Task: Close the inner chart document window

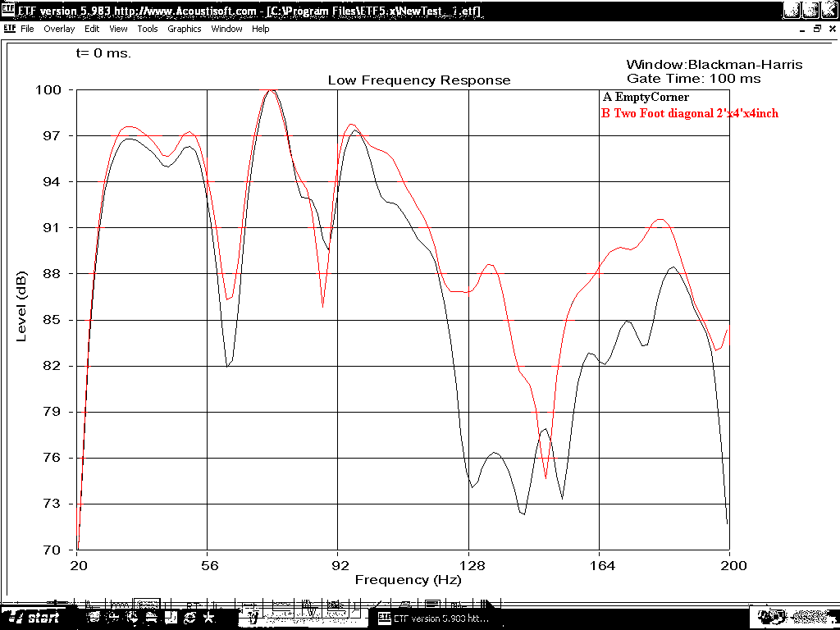Action: click(831, 29)
